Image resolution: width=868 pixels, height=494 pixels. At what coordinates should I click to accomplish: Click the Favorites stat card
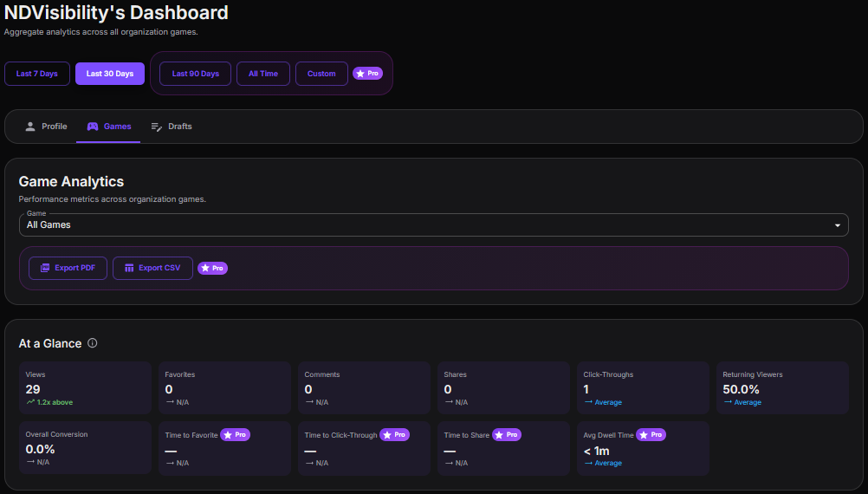224,387
